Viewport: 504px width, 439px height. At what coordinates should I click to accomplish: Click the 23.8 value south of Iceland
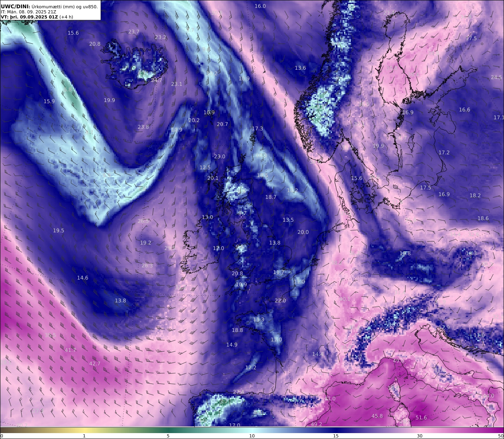point(143,127)
